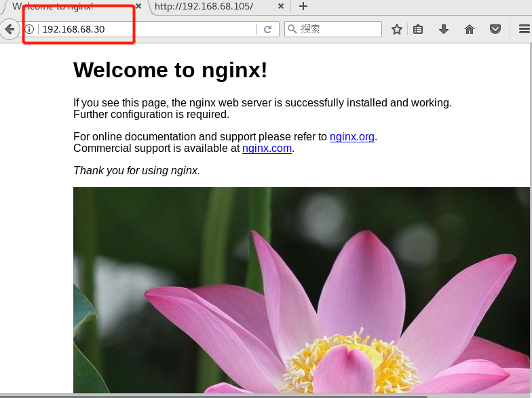Click the Further configuration is required. text
Image resolution: width=532 pixels, height=398 pixels.
tap(151, 114)
